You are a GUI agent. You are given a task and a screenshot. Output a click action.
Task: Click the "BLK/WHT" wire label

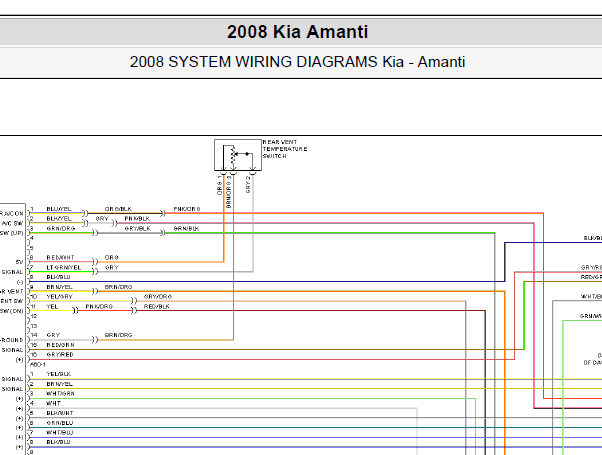pos(60,413)
